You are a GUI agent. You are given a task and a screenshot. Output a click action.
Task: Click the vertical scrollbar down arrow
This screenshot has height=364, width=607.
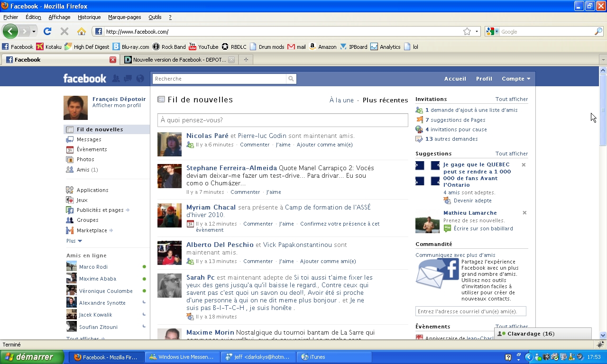click(x=603, y=335)
